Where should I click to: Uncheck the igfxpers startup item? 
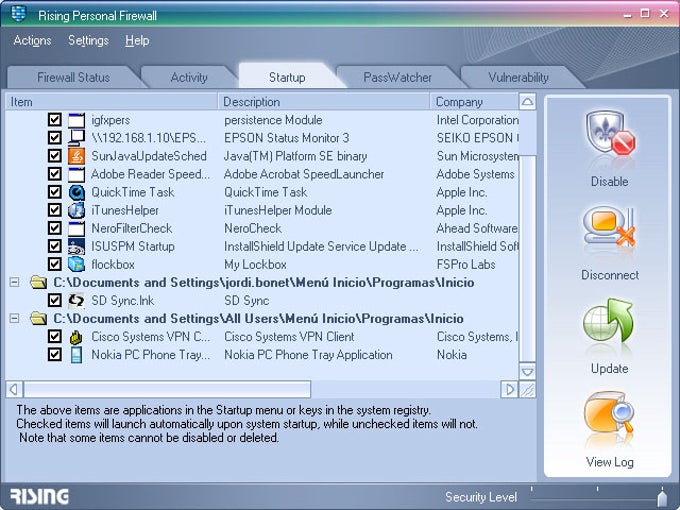pyautogui.click(x=55, y=120)
